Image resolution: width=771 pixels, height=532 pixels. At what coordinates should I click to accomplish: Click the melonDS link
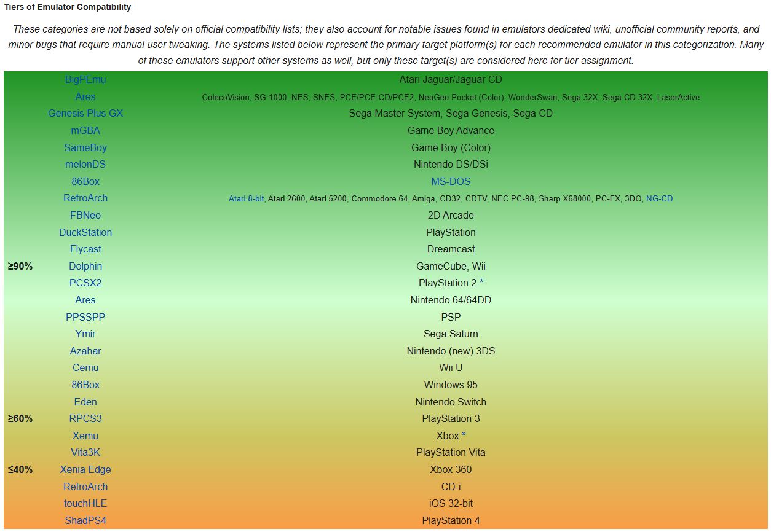(85, 164)
